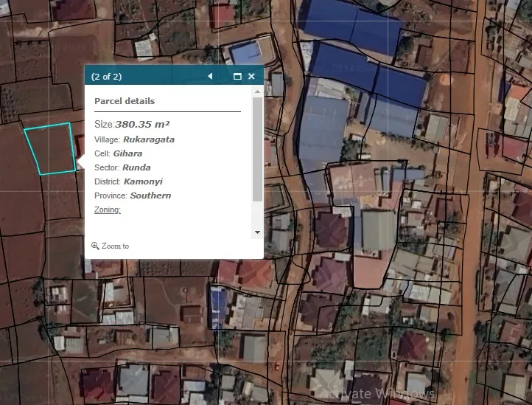Click the popup vertical scrollbar thumb
The image size is (532, 405).
coord(257,150)
